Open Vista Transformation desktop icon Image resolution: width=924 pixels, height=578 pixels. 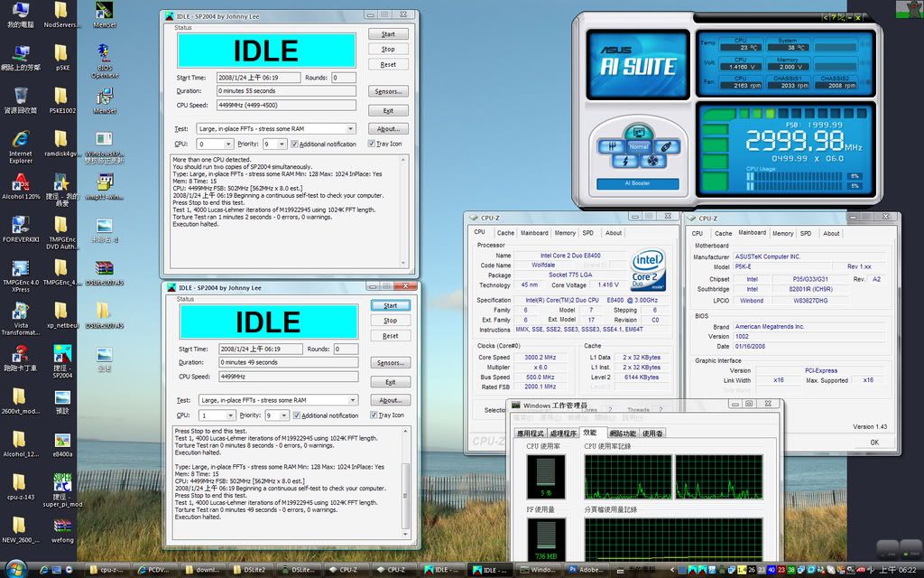coord(21,319)
